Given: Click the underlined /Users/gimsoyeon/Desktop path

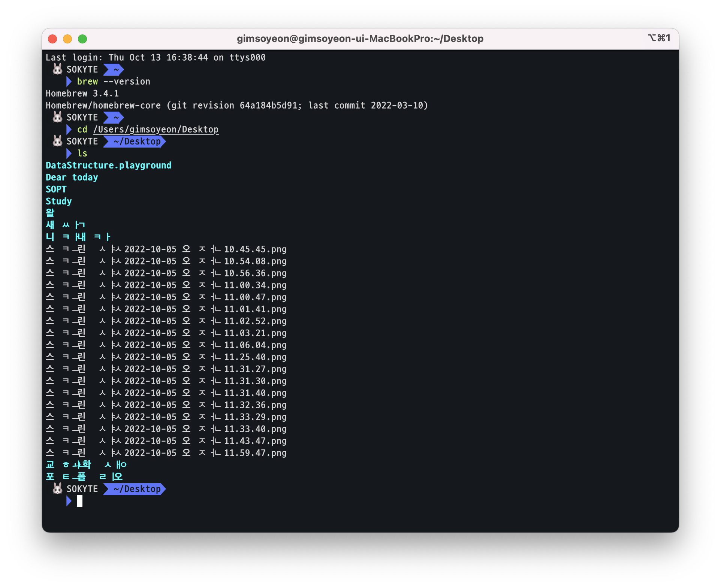Looking at the screenshot, I should click(156, 129).
